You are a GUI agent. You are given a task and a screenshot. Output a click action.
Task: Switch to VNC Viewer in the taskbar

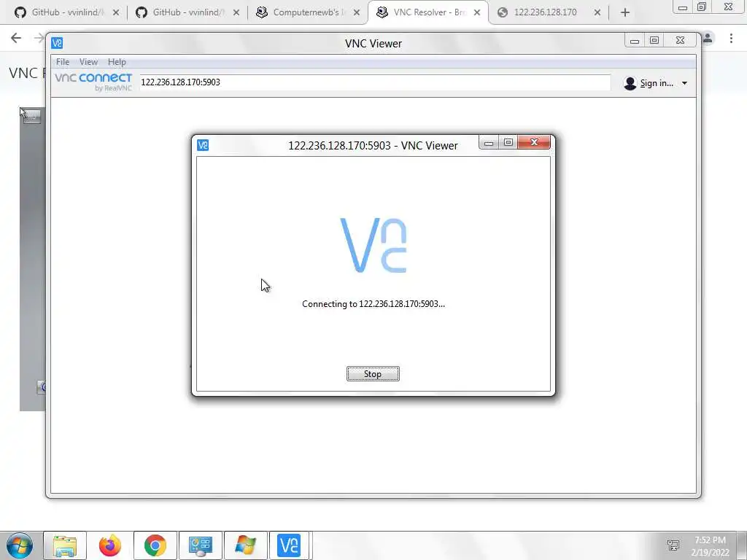(289, 545)
